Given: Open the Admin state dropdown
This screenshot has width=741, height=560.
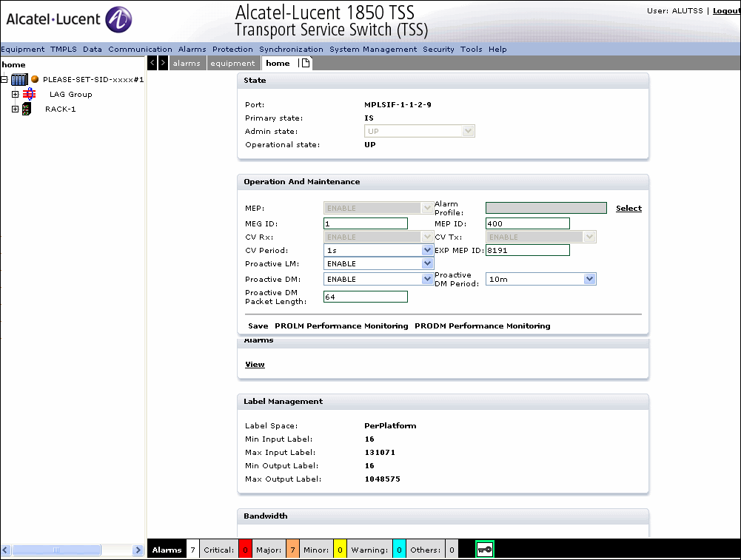Looking at the screenshot, I should coord(419,131).
